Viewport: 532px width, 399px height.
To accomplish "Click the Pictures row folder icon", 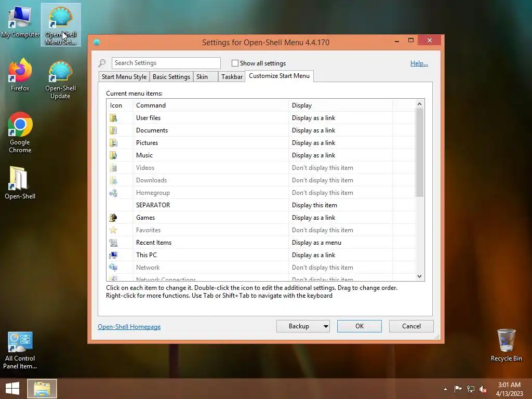I will 113,143.
